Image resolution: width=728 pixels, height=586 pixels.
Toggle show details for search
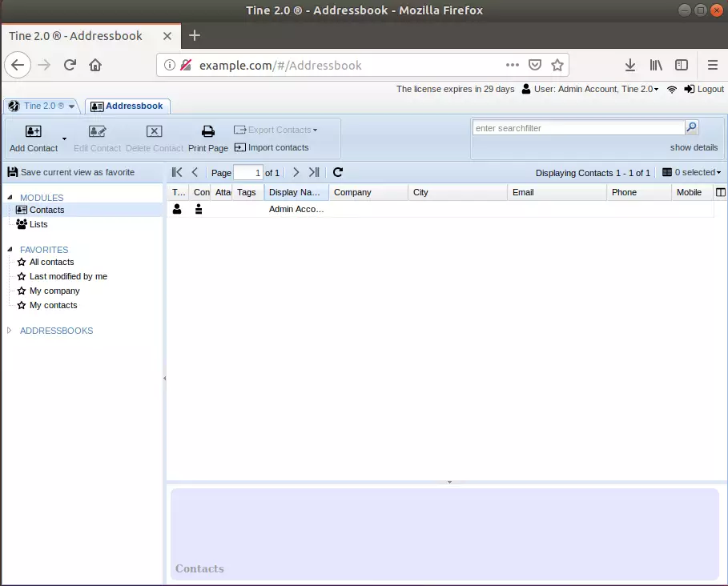tap(694, 147)
